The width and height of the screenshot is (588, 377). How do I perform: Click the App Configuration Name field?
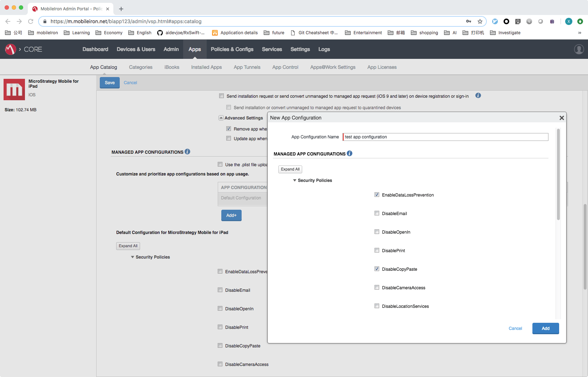[445, 137]
